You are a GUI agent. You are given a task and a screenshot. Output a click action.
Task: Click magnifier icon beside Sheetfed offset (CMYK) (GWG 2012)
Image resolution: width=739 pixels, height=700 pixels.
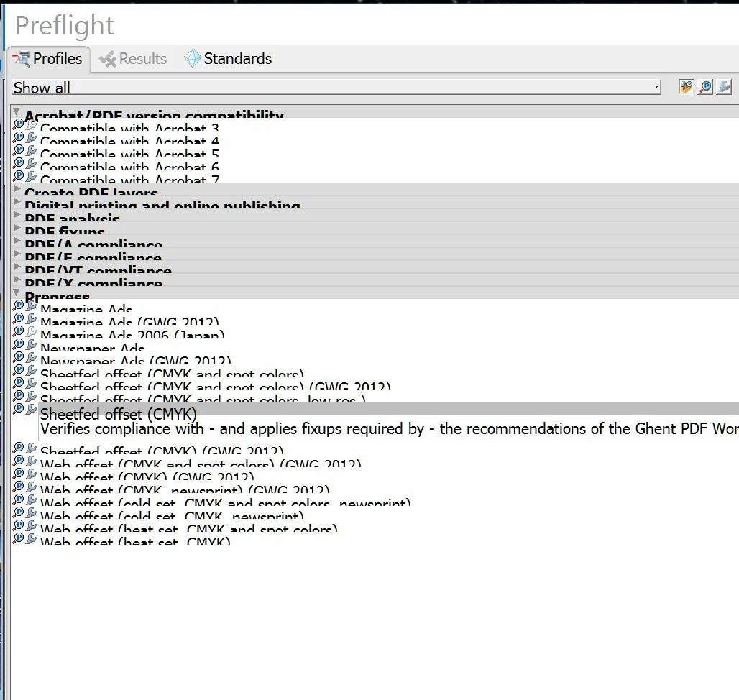click(x=18, y=448)
